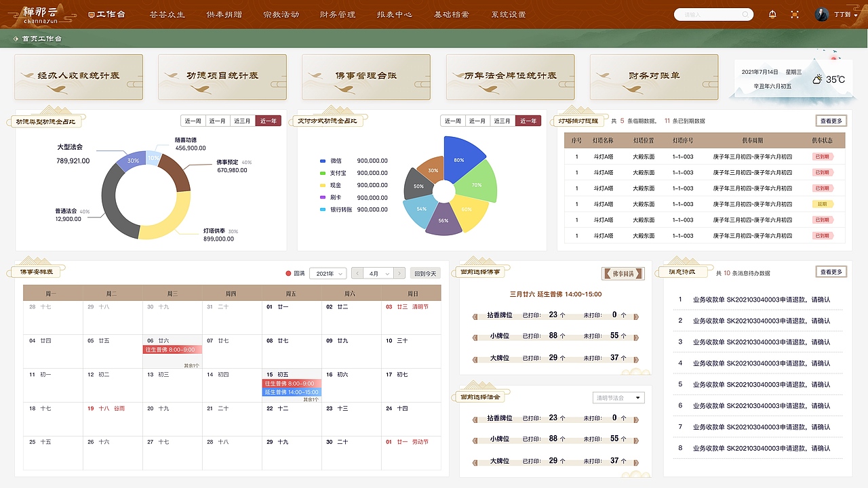Go to next month in calendar
Screen dimensions: 868x488
coord(400,273)
